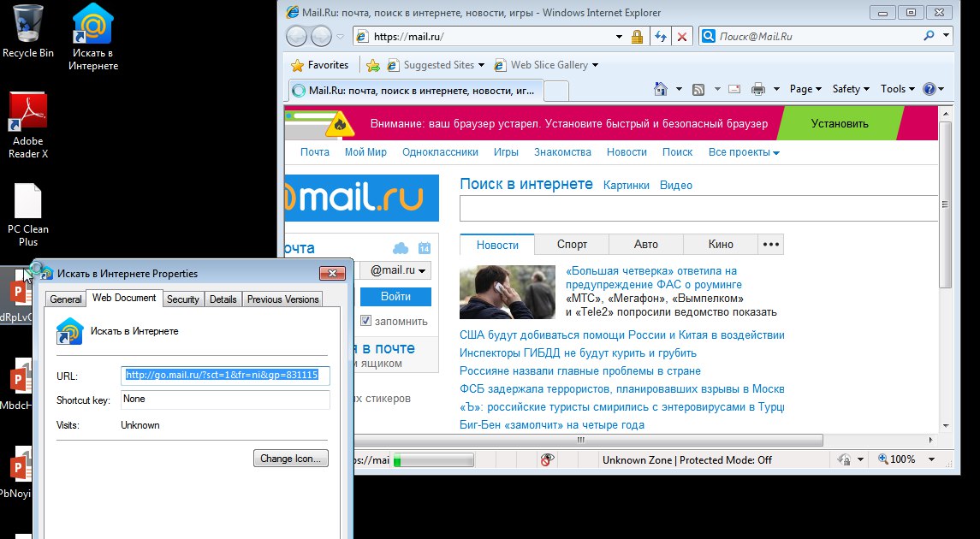
Task: Stop page loading with the red X
Action: click(682, 36)
